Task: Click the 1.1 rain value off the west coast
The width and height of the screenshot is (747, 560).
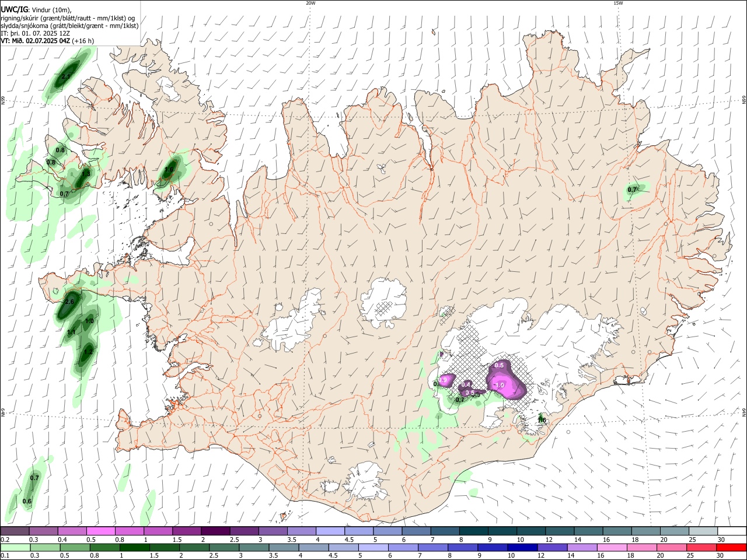Action: pyautogui.click(x=71, y=332)
